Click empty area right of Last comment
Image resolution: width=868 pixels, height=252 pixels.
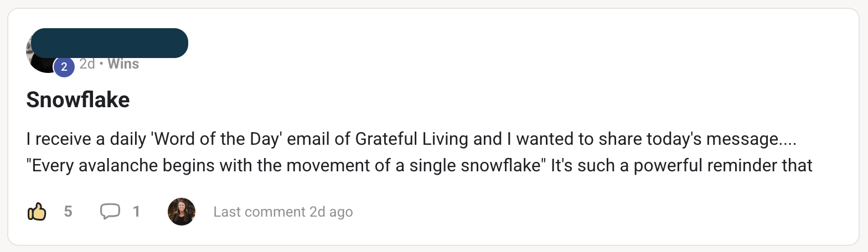(x=554, y=212)
